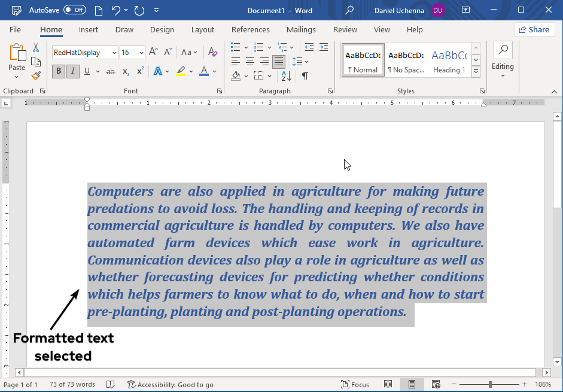Click the Clear All Formatting icon
Viewport: 563px width, 392px height.
(x=212, y=53)
